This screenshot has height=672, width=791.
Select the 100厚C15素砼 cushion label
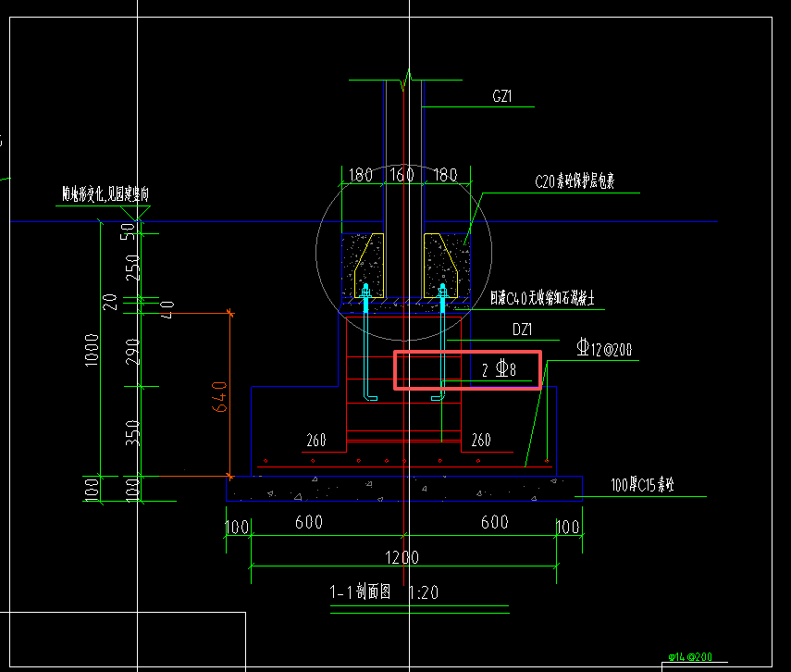click(642, 485)
